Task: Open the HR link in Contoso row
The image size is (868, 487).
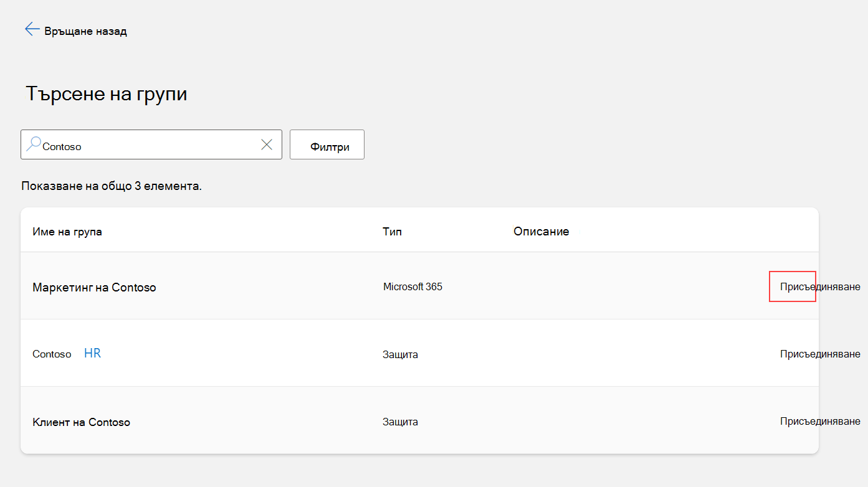Action: [92, 353]
